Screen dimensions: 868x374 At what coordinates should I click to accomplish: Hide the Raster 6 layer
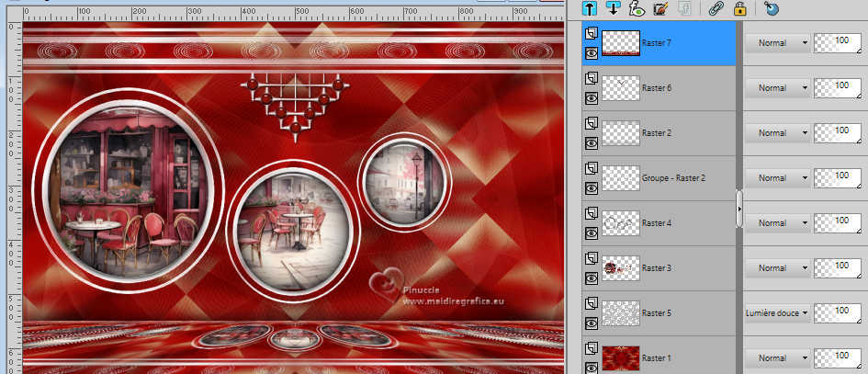(x=592, y=98)
